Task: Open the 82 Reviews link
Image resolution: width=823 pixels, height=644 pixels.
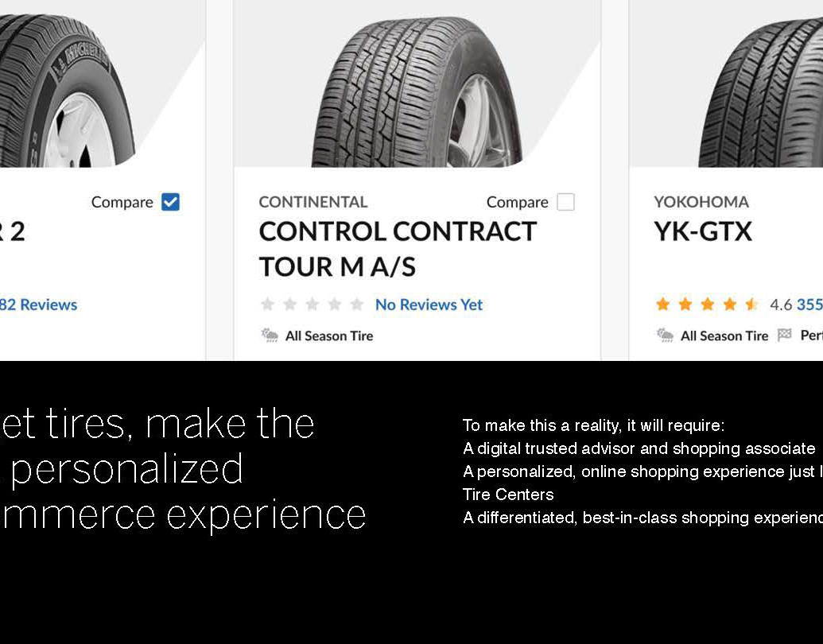Action: [38, 305]
